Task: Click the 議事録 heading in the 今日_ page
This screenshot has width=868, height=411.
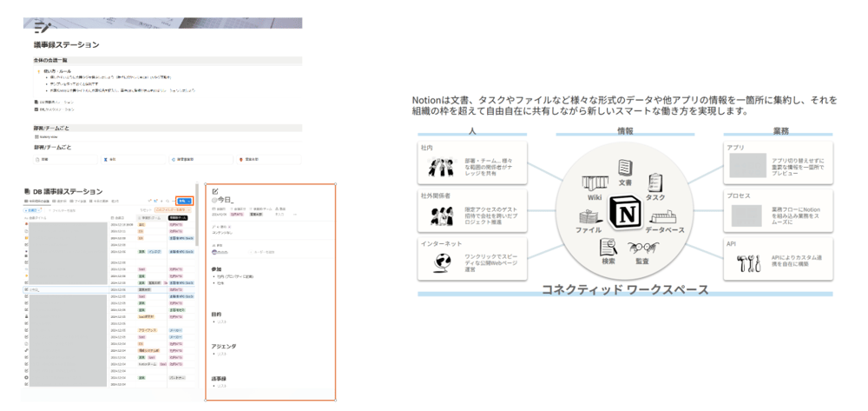Action: point(220,379)
